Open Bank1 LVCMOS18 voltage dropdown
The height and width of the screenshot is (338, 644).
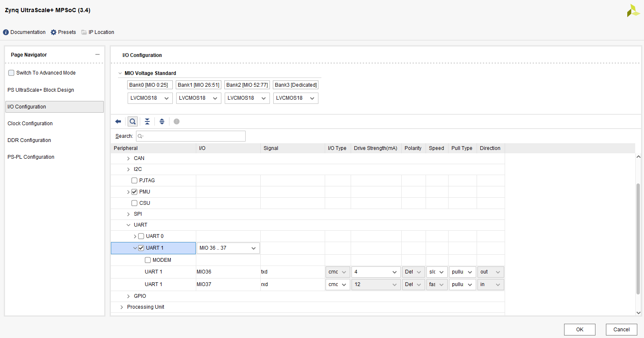[x=199, y=98]
